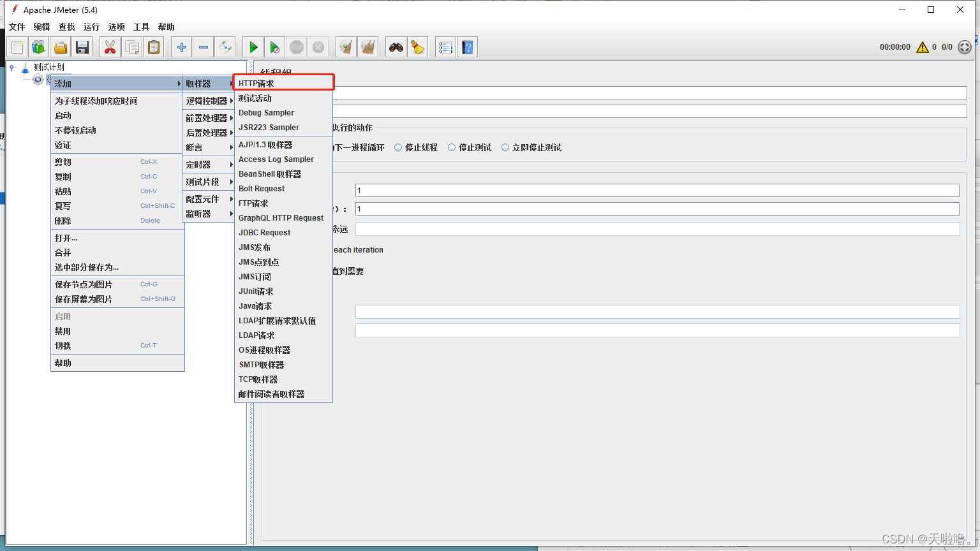Click the yellow warning triangle log icon
Viewport: 980px width, 551px height.
[923, 47]
